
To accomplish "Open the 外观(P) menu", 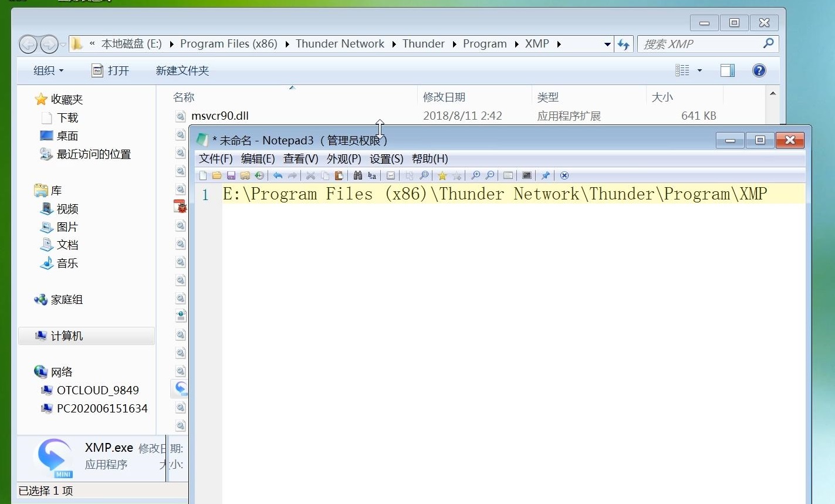I will 344,159.
